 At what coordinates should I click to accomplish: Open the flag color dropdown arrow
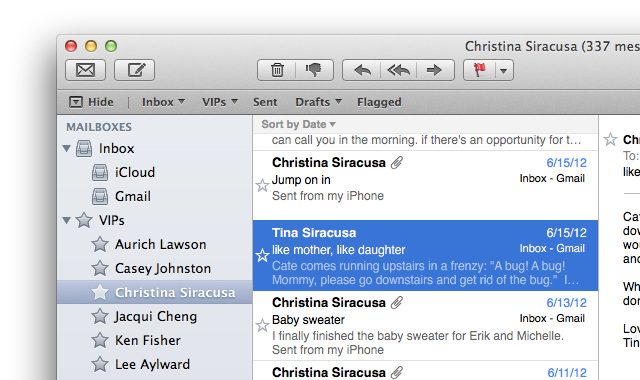point(504,70)
